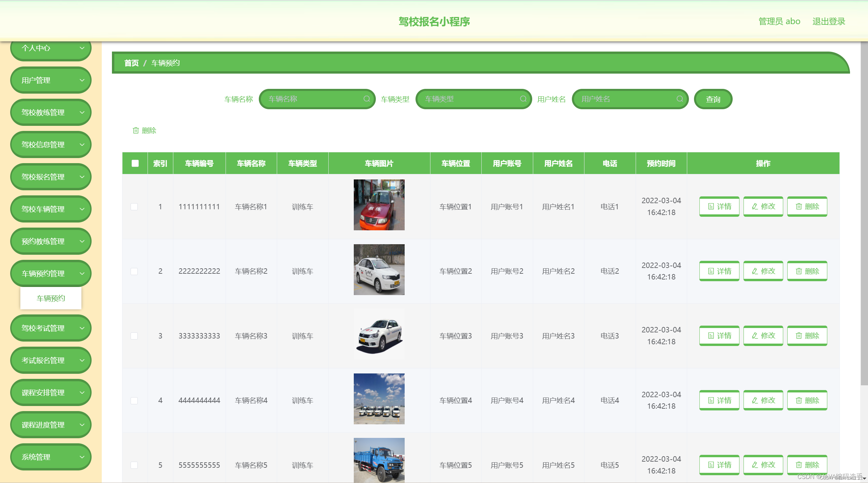Open parked cars thumbnail in row 4
Screen dimensions: 868x483
pos(379,399)
